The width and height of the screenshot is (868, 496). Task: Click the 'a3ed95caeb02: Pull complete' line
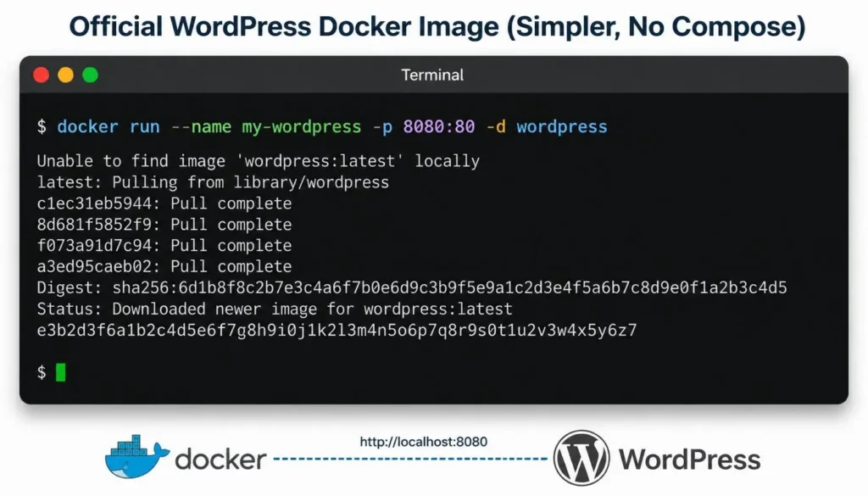click(164, 266)
